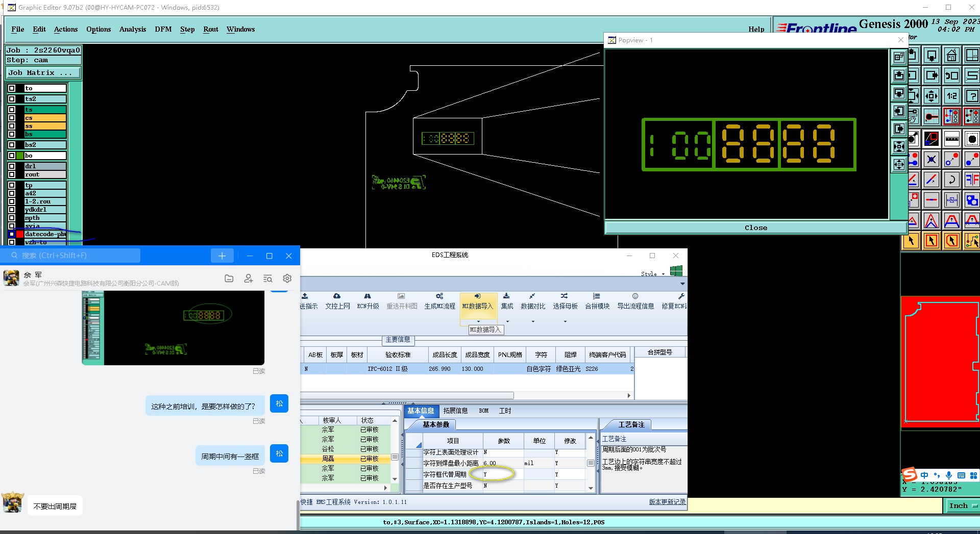Toggle the checkbox for layer cs
This screenshot has height=534, width=980.
point(12,118)
